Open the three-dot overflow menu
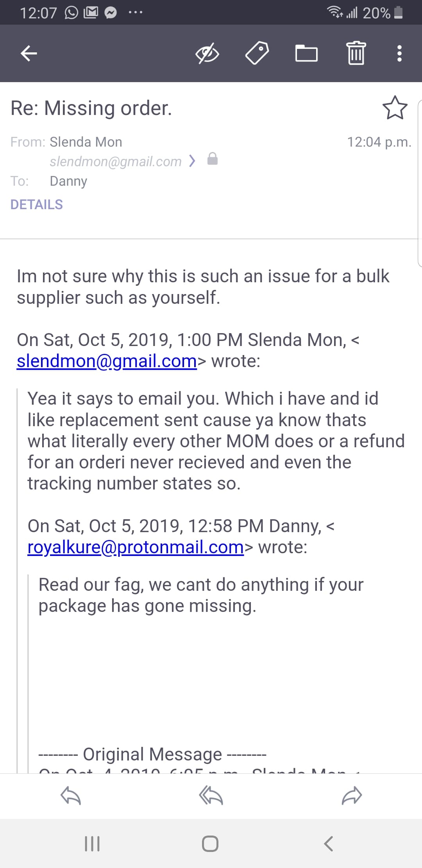Viewport: 422px width, 868px height. 399,53
